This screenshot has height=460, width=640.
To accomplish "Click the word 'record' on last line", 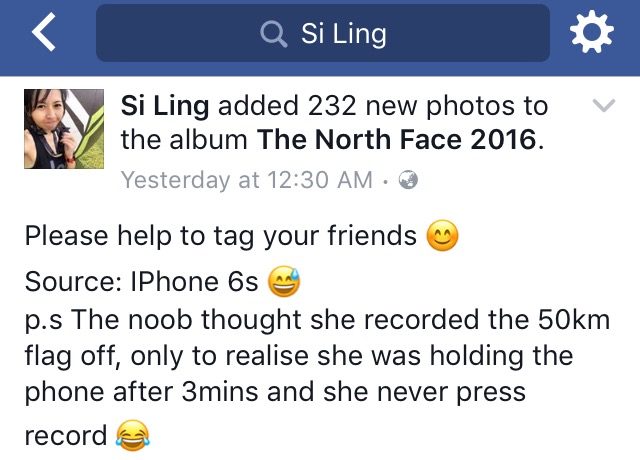I will pyautogui.click(x=66, y=436).
